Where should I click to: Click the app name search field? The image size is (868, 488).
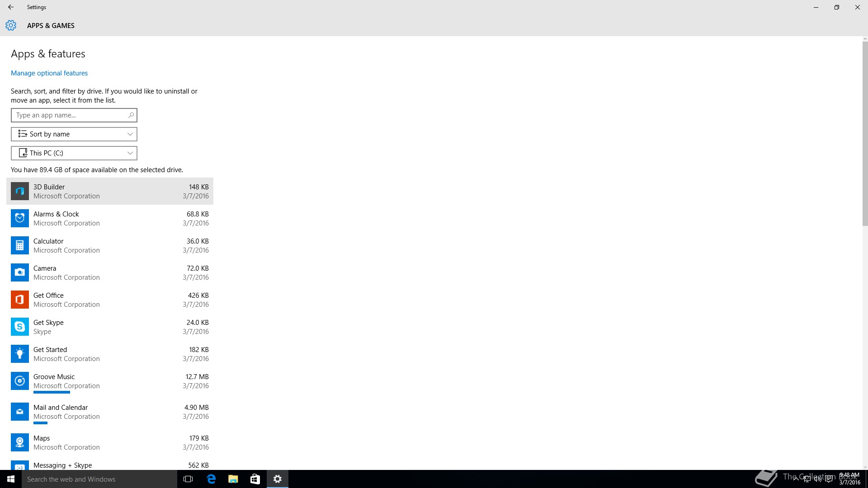point(74,115)
